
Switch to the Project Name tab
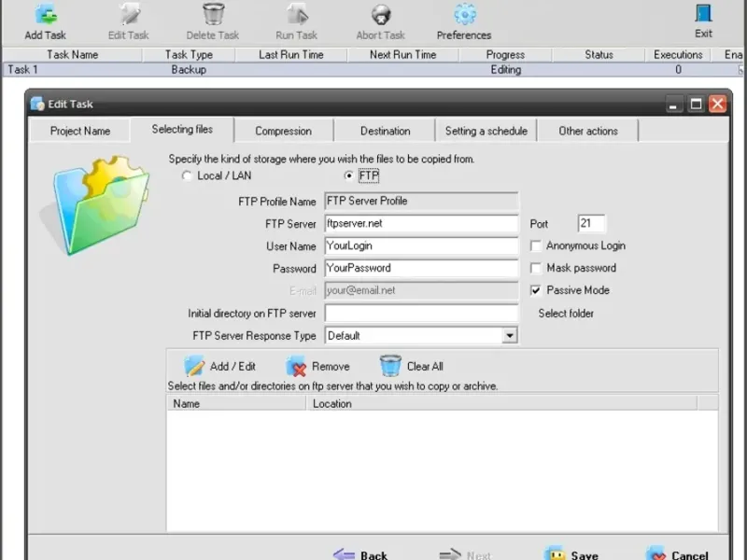80,131
